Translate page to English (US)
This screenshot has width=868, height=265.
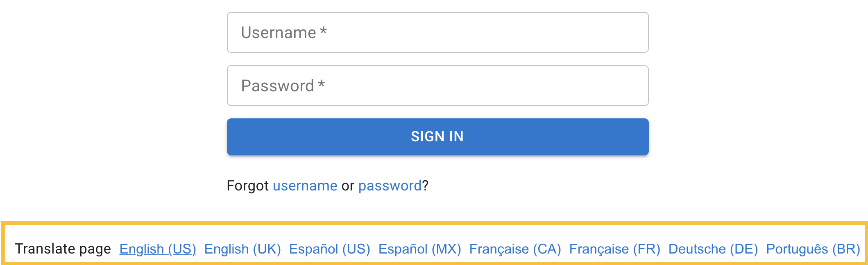pos(158,249)
